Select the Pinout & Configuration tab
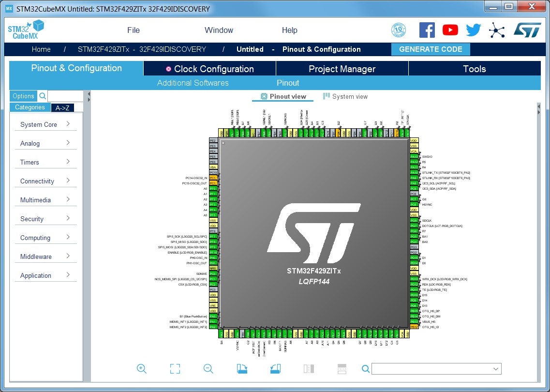Viewport: 550px width, 392px height. 76,68
